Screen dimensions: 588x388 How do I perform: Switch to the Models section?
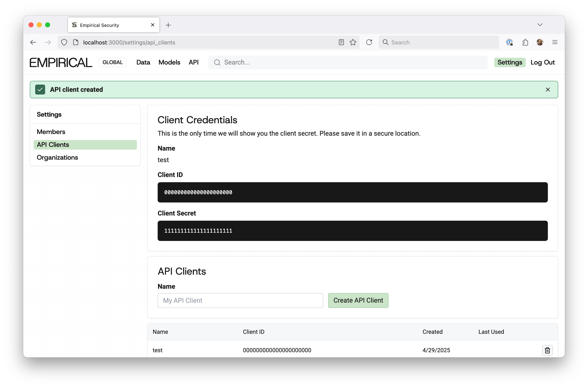(169, 62)
